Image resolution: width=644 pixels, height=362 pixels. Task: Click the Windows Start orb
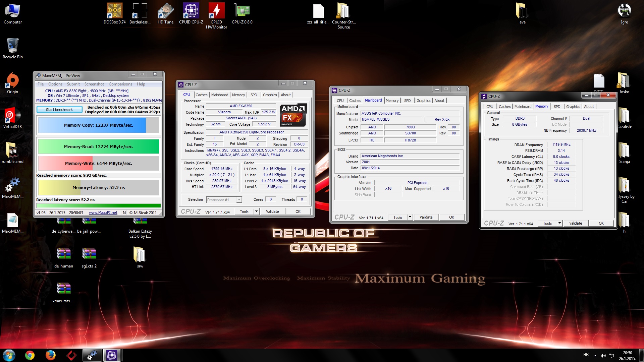click(x=9, y=355)
